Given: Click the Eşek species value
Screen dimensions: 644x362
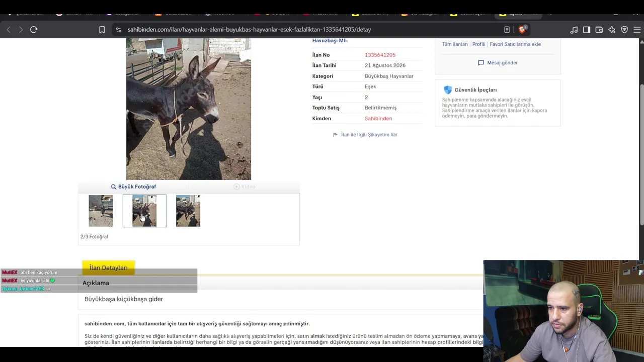Looking at the screenshot, I should pos(370,86).
